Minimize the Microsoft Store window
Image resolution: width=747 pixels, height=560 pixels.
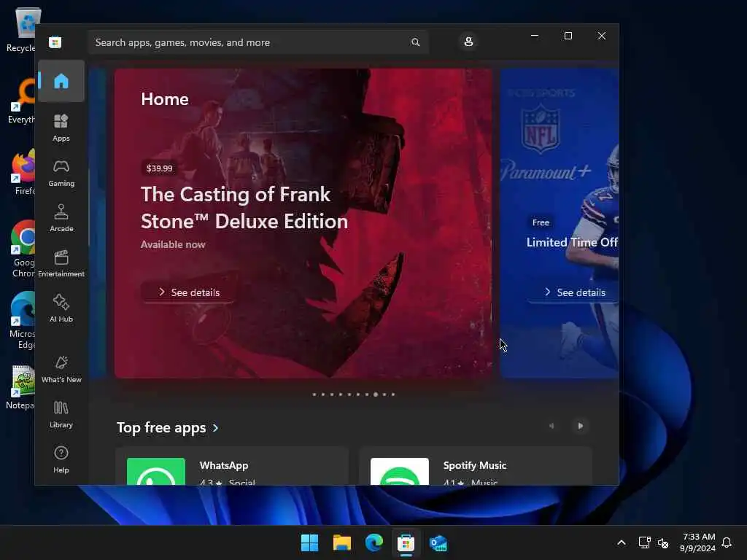(x=535, y=36)
